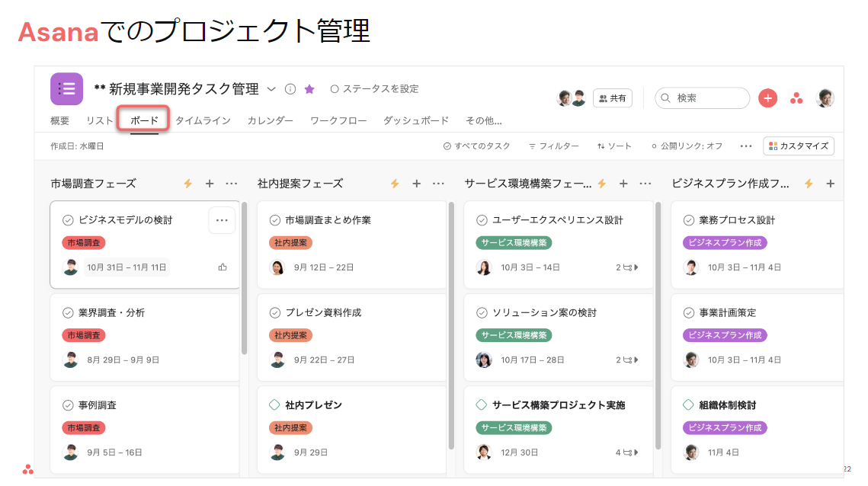Click サービス環境構築 tag on ユーザーエクスペリエンス設計

tap(514, 243)
